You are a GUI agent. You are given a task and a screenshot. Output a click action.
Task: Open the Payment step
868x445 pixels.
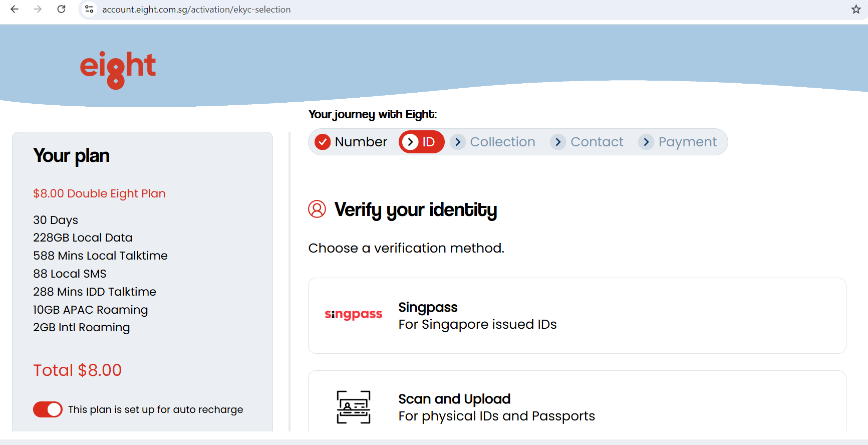point(678,142)
